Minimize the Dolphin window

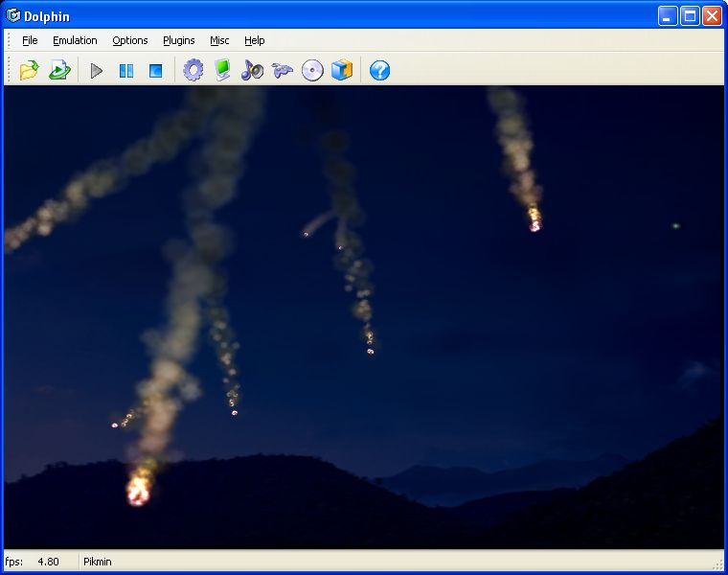click(668, 16)
